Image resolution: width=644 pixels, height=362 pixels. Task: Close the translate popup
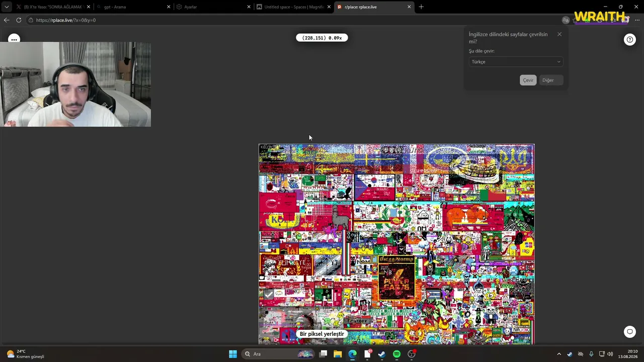559,34
